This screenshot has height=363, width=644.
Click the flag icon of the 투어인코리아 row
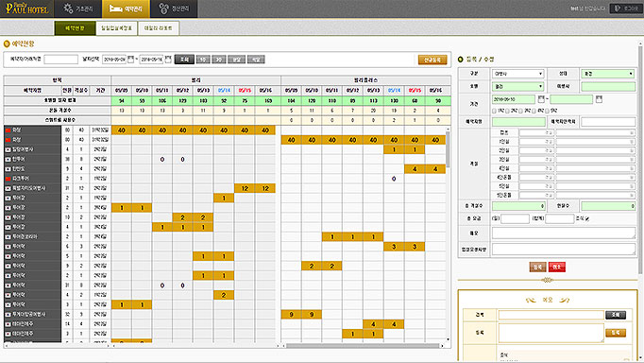(x=8, y=236)
